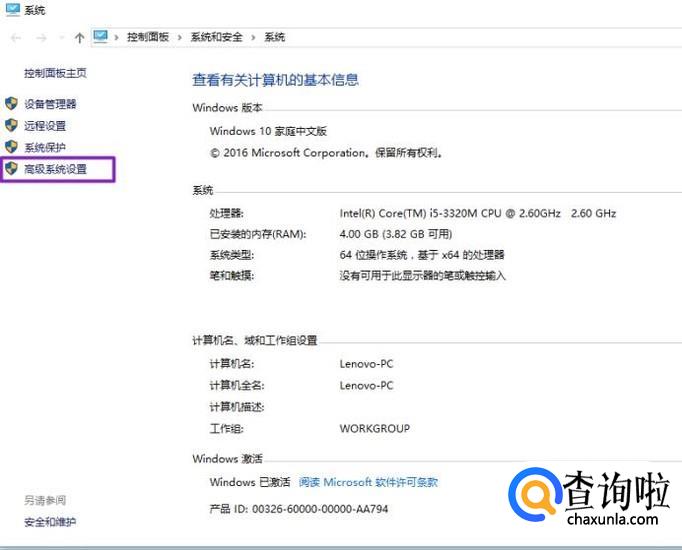Read 阅读 Microsoft 软件许可条款 link
The height and width of the screenshot is (550, 682).
(368, 482)
